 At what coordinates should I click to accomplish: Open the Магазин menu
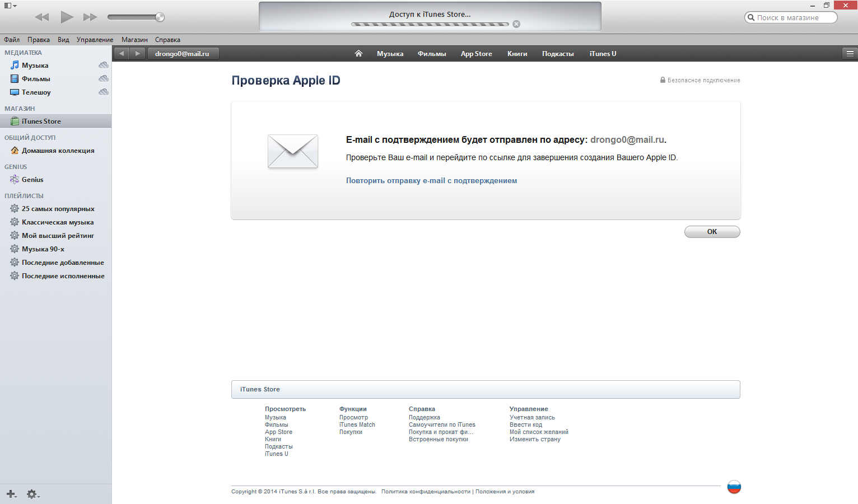[134, 40]
